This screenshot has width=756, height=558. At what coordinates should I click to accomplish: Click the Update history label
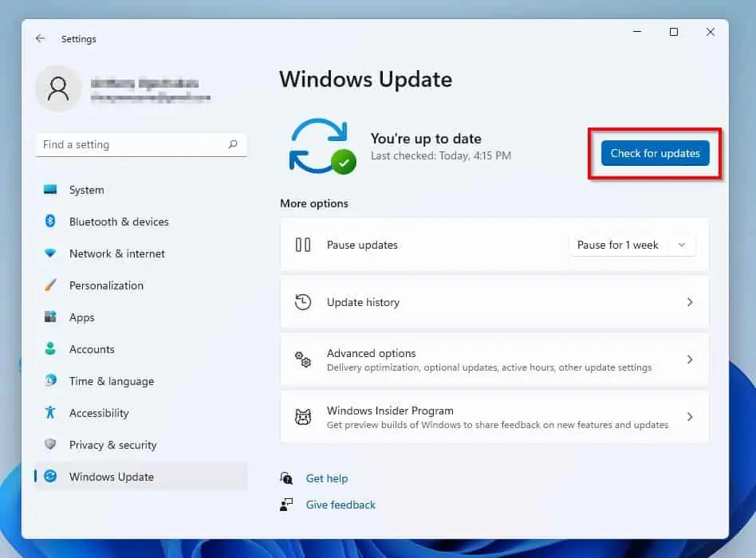(x=363, y=302)
